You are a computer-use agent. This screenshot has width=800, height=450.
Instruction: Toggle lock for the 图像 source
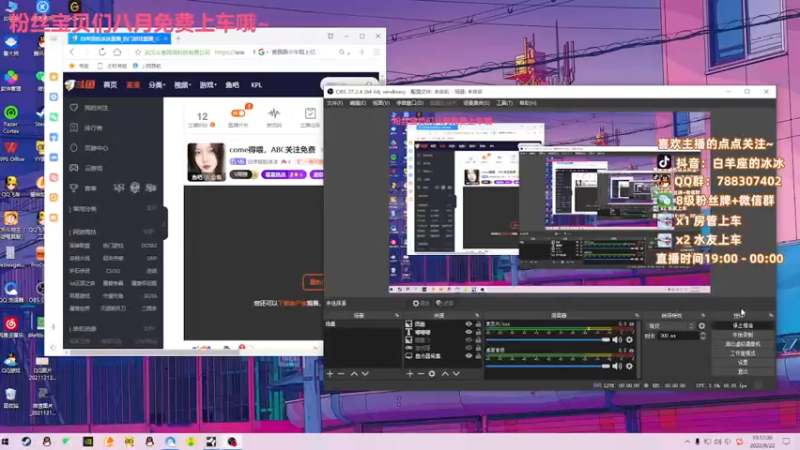coord(478,324)
